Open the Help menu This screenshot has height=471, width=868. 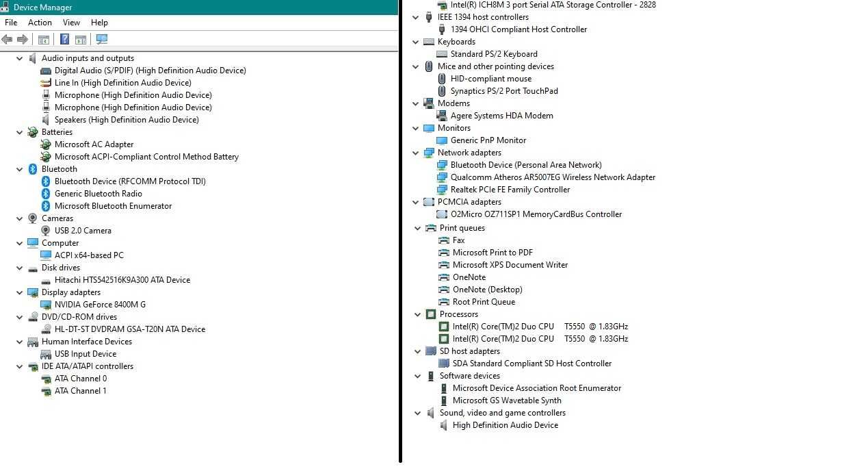click(x=99, y=23)
